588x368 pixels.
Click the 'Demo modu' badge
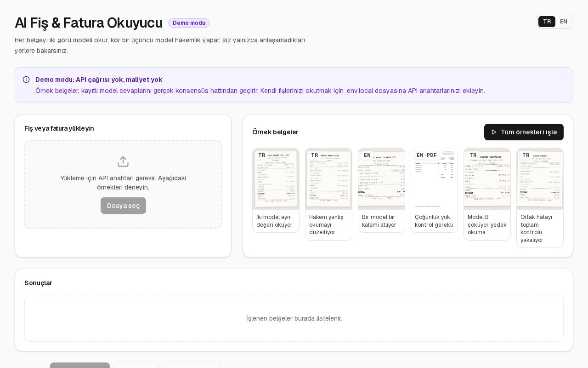coord(189,23)
